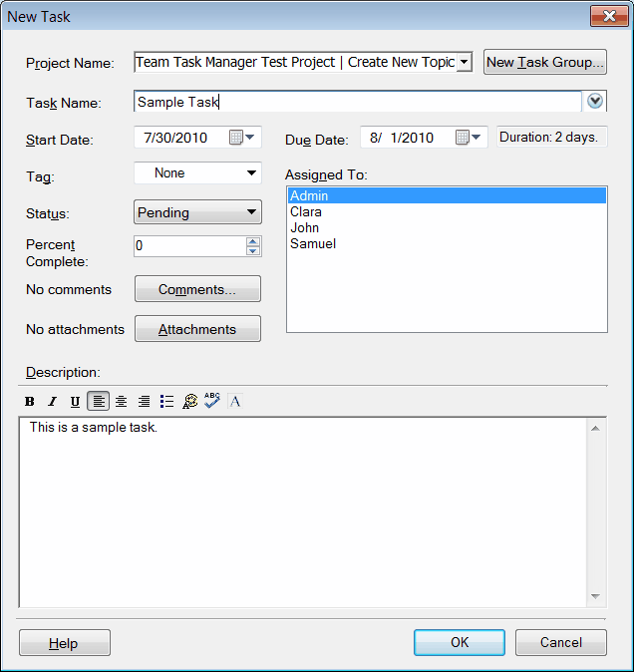Screen dimensions: 634x672
Task: Open the Tag dropdown
Action: [x=251, y=173]
